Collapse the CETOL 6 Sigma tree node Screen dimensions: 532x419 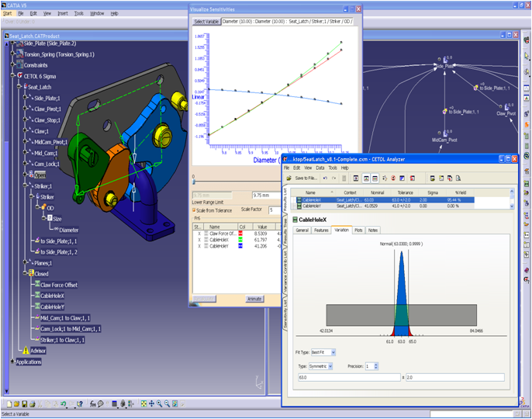[12, 75]
